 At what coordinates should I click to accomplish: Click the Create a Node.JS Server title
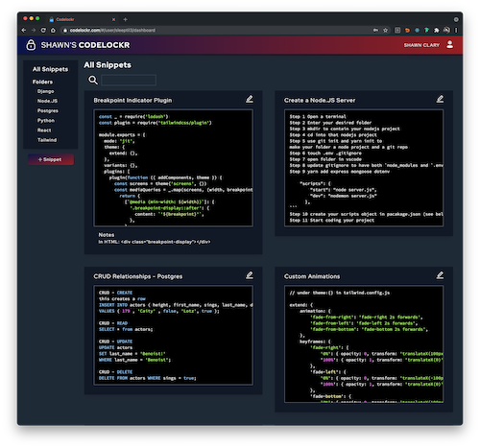(320, 101)
